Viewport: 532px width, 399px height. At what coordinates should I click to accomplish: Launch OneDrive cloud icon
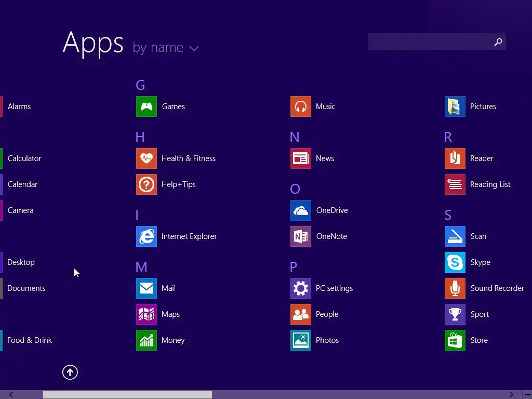pyautogui.click(x=301, y=210)
